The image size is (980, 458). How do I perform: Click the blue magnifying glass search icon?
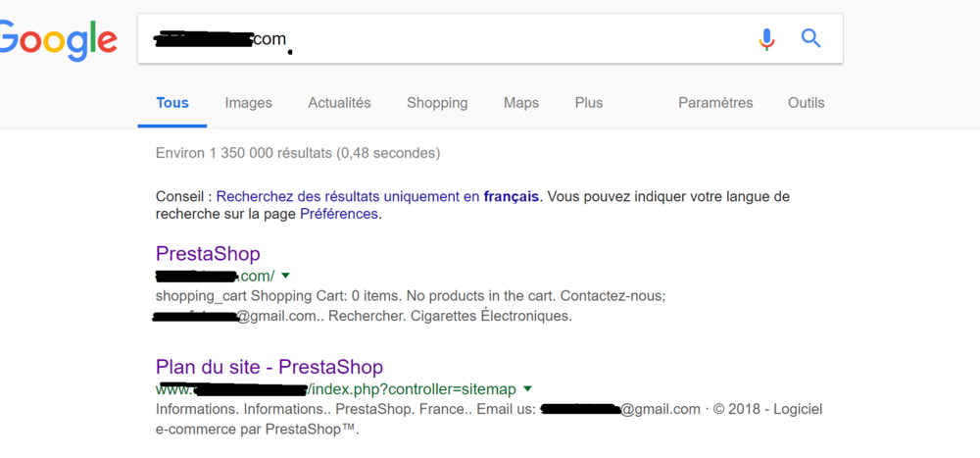[810, 39]
